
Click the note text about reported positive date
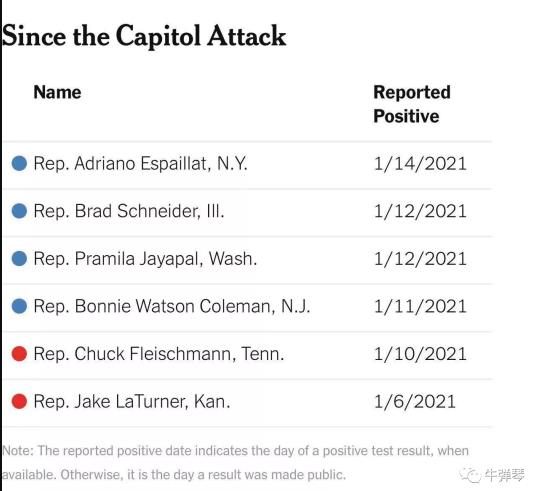[235, 462]
